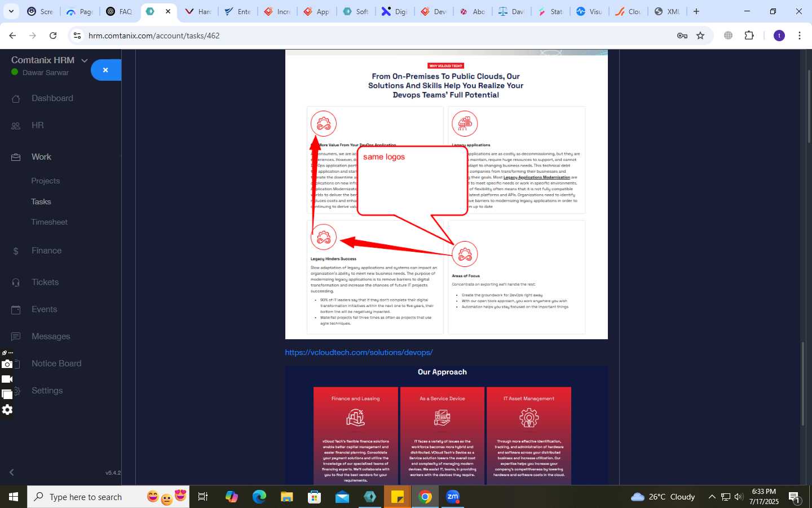Open the vcloudtech.com devops link
This screenshot has width=812, height=508.
click(359, 352)
